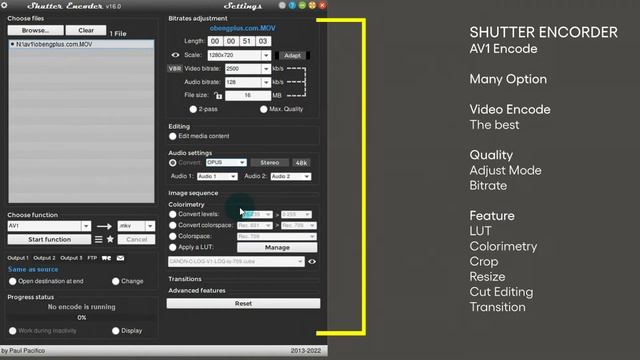The height and width of the screenshot is (360, 640).
Task: Open the Colorspace Rec. 709 dropdown
Action: (x=277, y=236)
